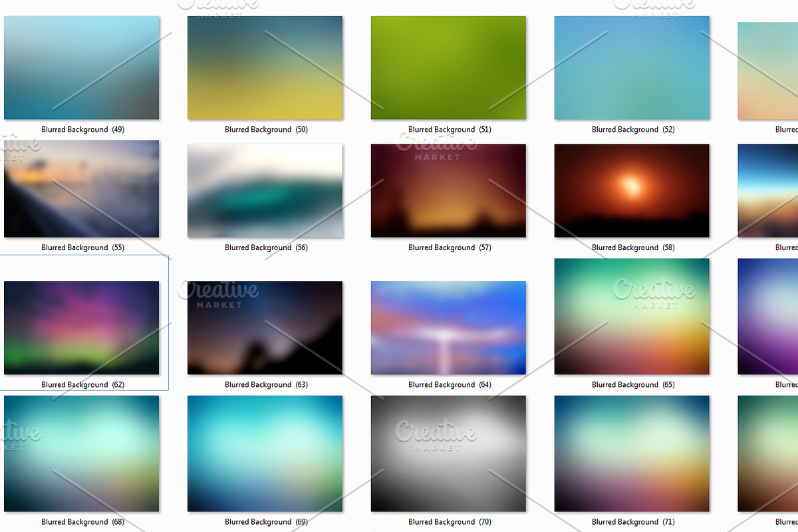Screen dimensions: 798x532
Task: Click the 'Blurred Background (55)' file name
Action: [82, 247]
